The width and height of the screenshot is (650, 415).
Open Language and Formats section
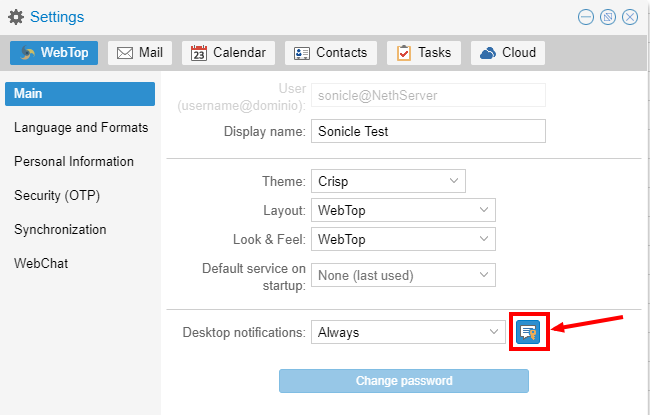click(x=81, y=128)
